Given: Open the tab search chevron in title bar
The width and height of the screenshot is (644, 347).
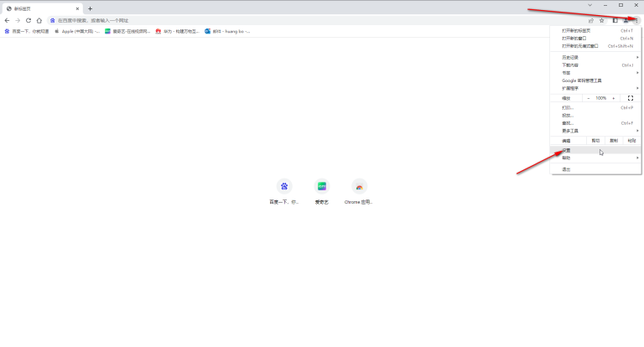Looking at the screenshot, I should (589, 5).
